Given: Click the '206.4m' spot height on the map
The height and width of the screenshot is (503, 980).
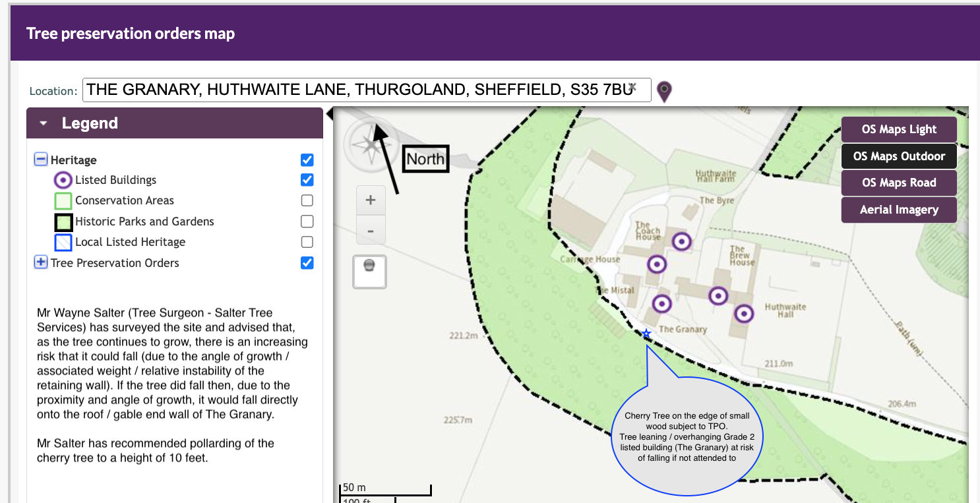Looking at the screenshot, I should click(902, 403).
